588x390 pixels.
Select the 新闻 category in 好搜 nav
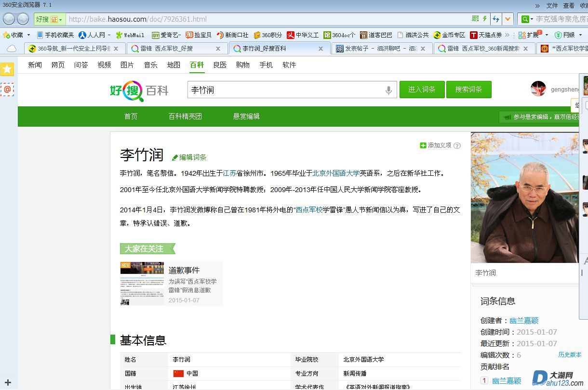click(35, 65)
